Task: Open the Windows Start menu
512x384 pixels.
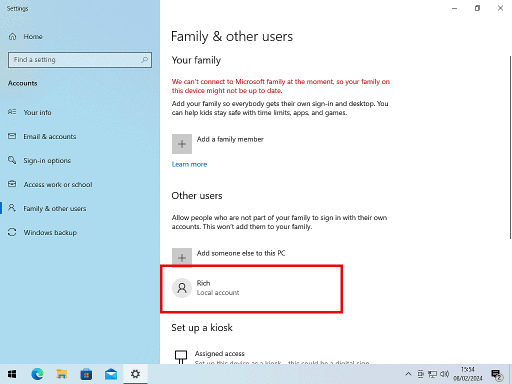Action: point(12,374)
